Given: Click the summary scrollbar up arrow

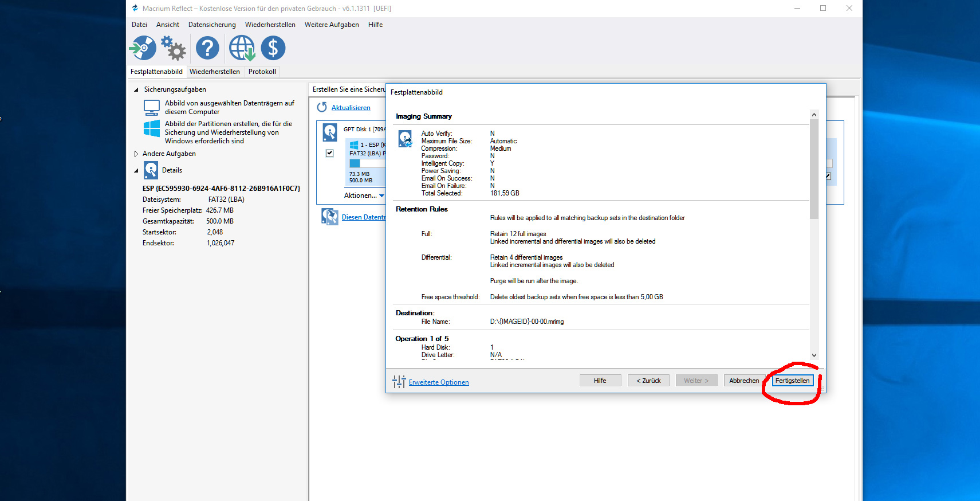Looking at the screenshot, I should tap(814, 115).
